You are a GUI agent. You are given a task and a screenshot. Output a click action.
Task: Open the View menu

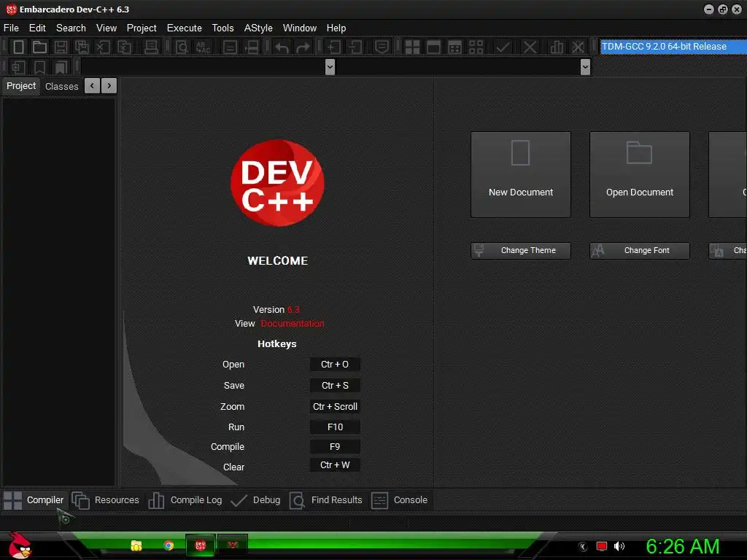tap(107, 28)
